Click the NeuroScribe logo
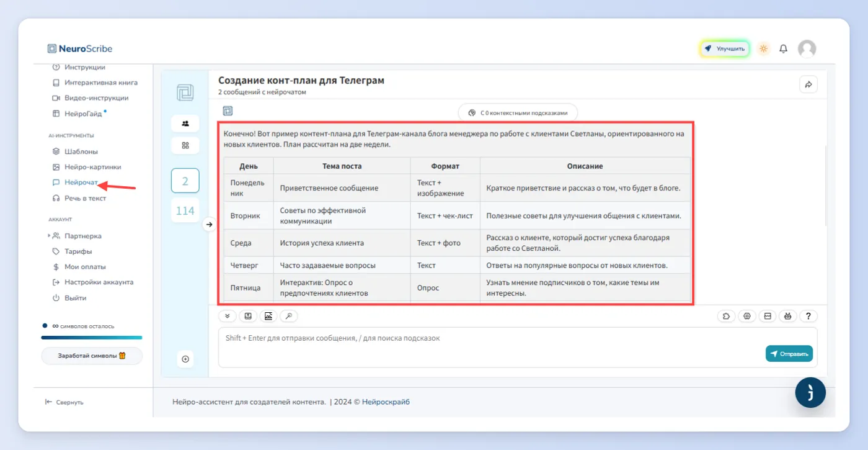 (x=80, y=48)
